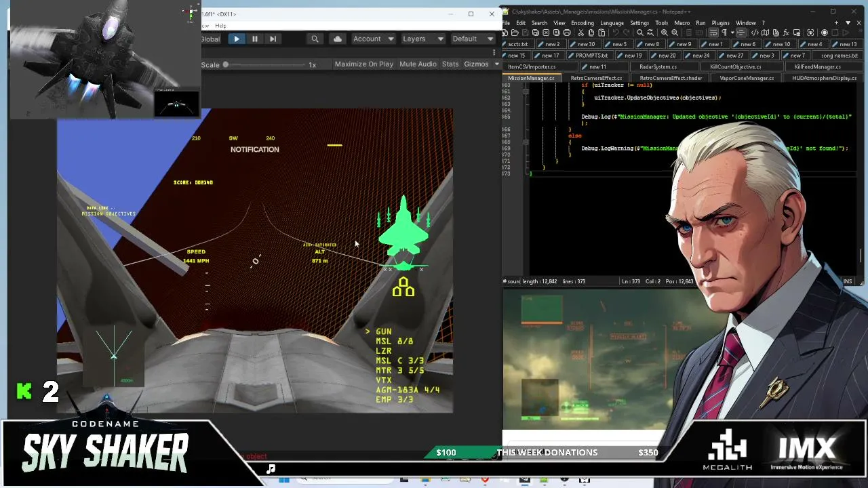Open the Macro menu in Notepad++

point(682,23)
